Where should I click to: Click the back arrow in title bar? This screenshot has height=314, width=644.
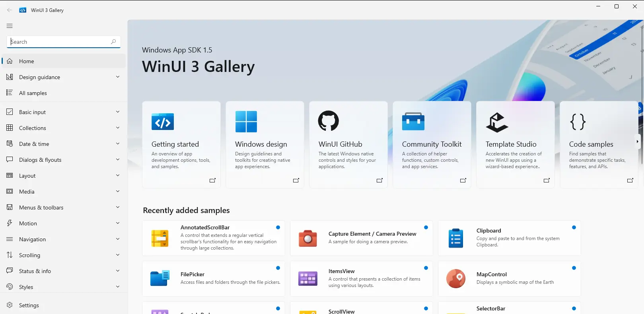pyautogui.click(x=10, y=10)
